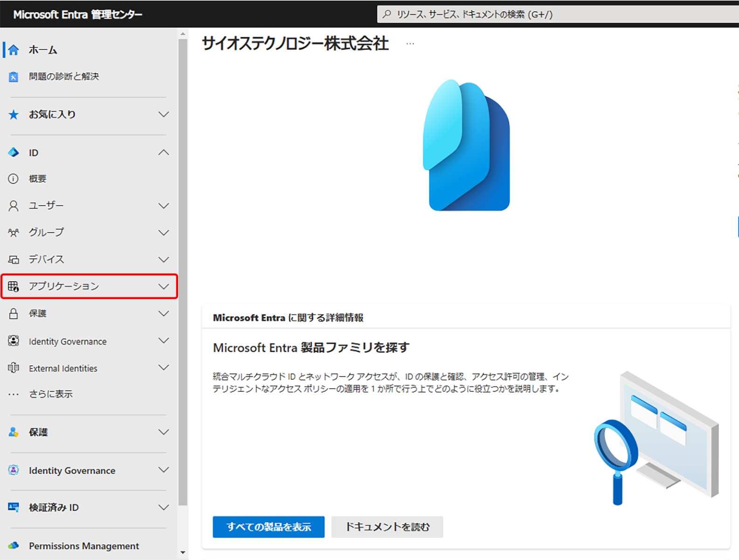Click Microsoft Entra に関する詳細情報 header
739x560 pixels.
pos(288,318)
